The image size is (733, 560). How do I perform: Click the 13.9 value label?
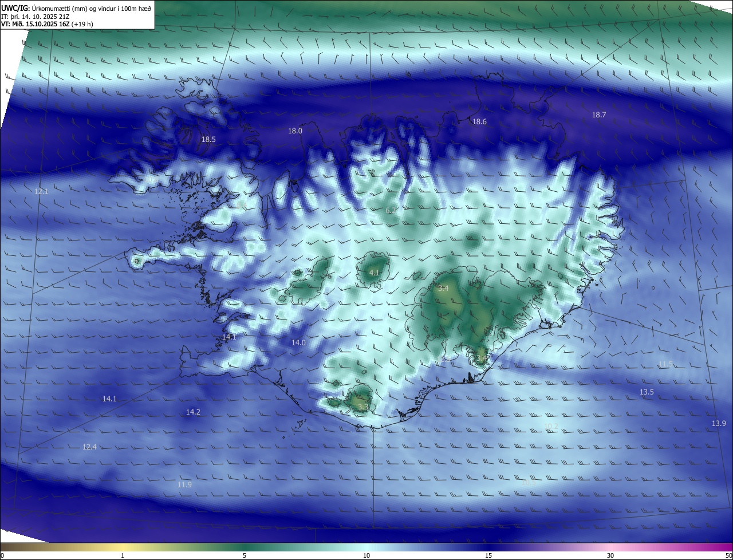tap(719, 423)
